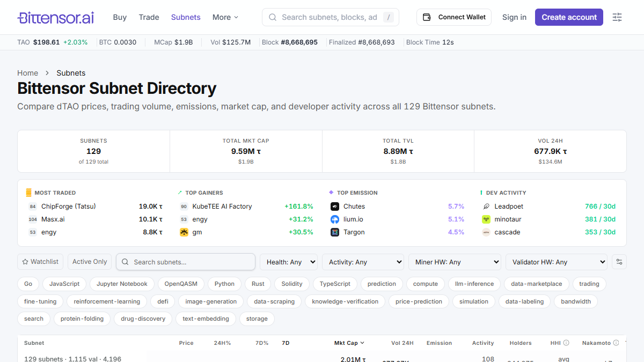Click the Create account button

click(x=569, y=17)
